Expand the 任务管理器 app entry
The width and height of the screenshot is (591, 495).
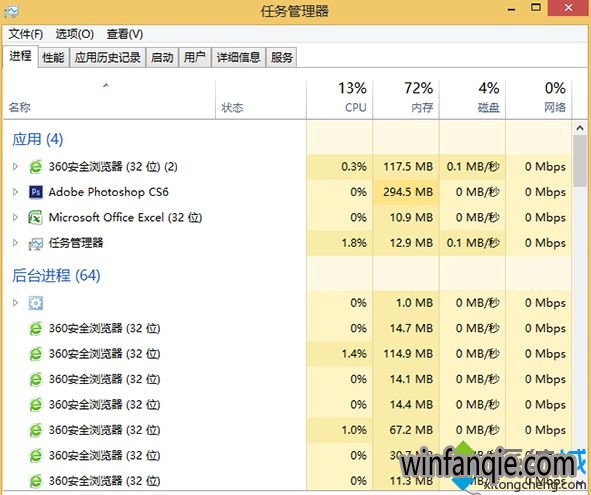point(15,243)
